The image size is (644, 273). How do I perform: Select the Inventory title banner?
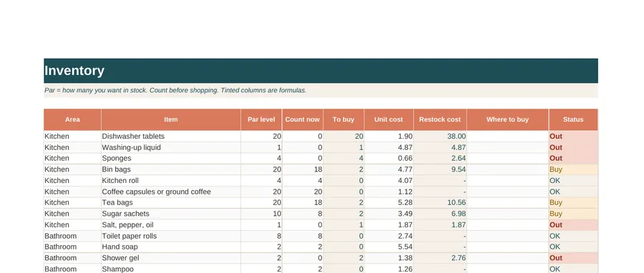321,71
